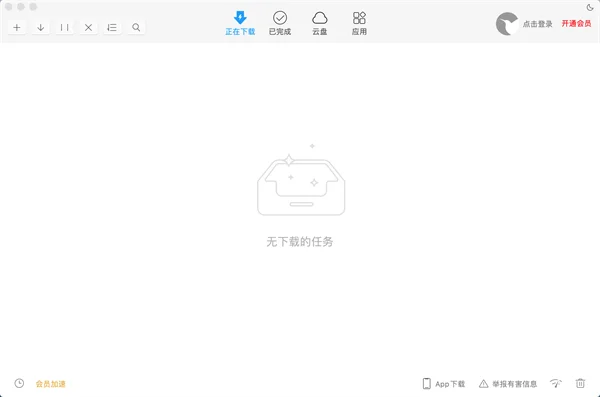600x397 pixels.
Task: Open the 已完成 tab
Action: [280, 23]
